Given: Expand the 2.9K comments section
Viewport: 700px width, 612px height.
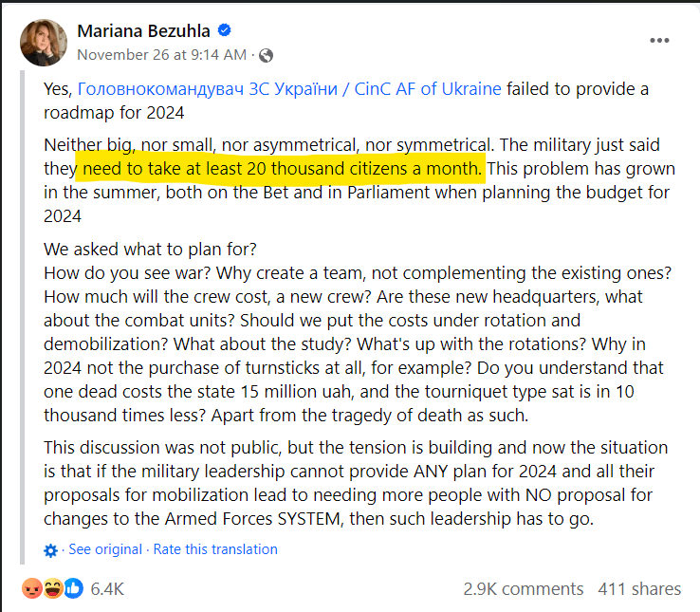Looking at the screenshot, I should tap(524, 589).
